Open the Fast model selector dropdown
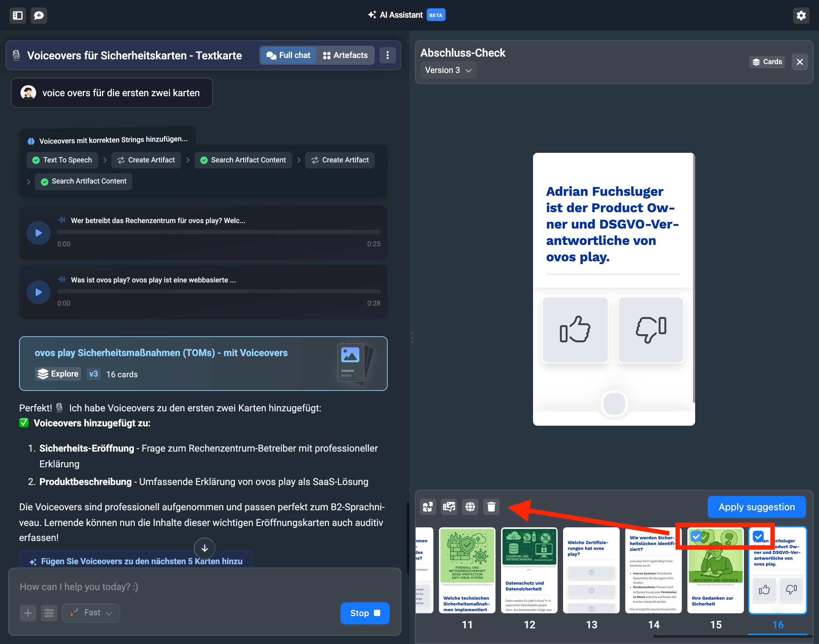Screen dimensions: 819x644 click(x=91, y=613)
